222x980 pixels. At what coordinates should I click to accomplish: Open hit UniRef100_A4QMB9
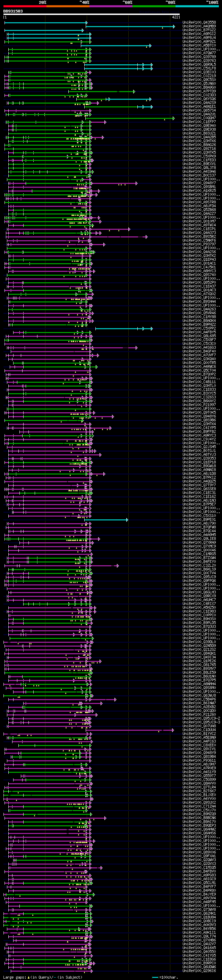199,26
